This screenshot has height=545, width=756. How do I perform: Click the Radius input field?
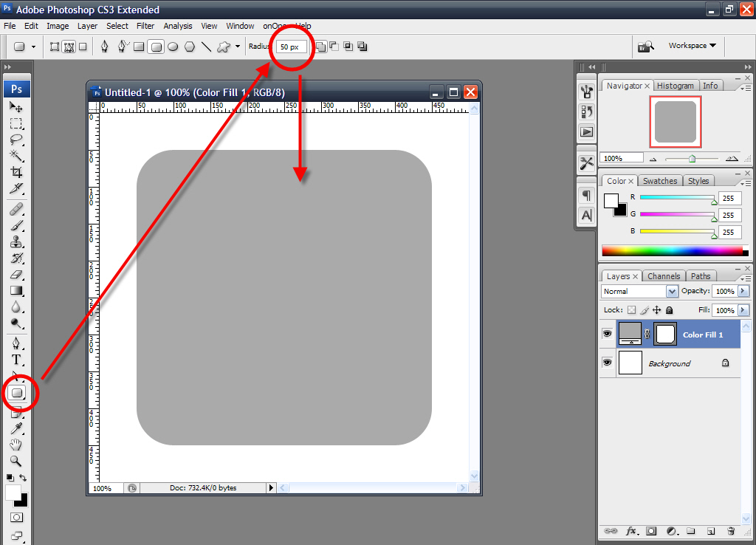290,47
